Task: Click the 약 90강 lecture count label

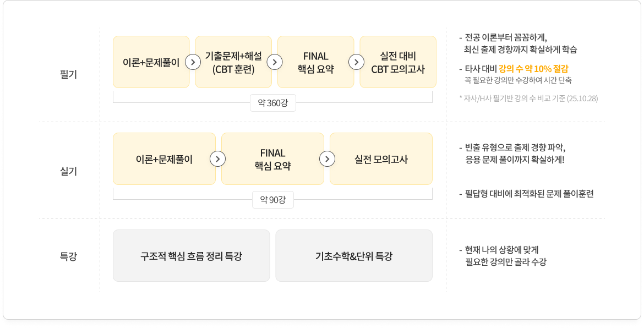Action: [x=273, y=199]
